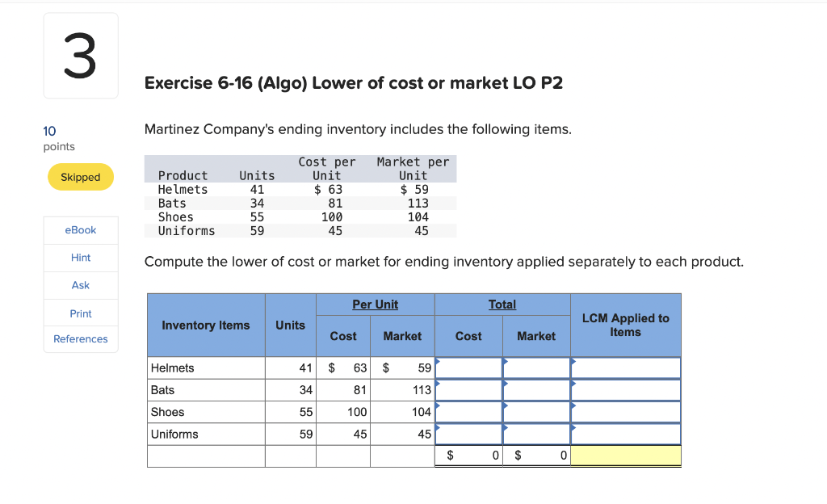This screenshot has width=827, height=504.
Task: Print the exercise using Print link
Action: point(80,313)
